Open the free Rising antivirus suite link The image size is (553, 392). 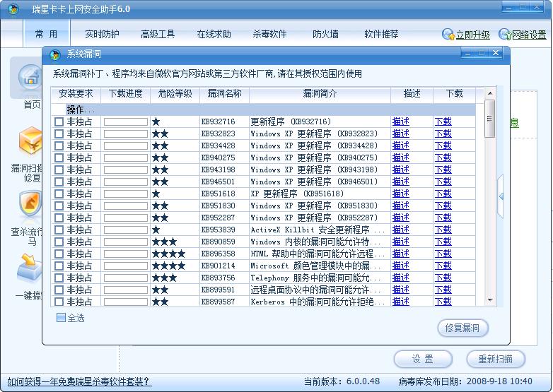point(79,381)
